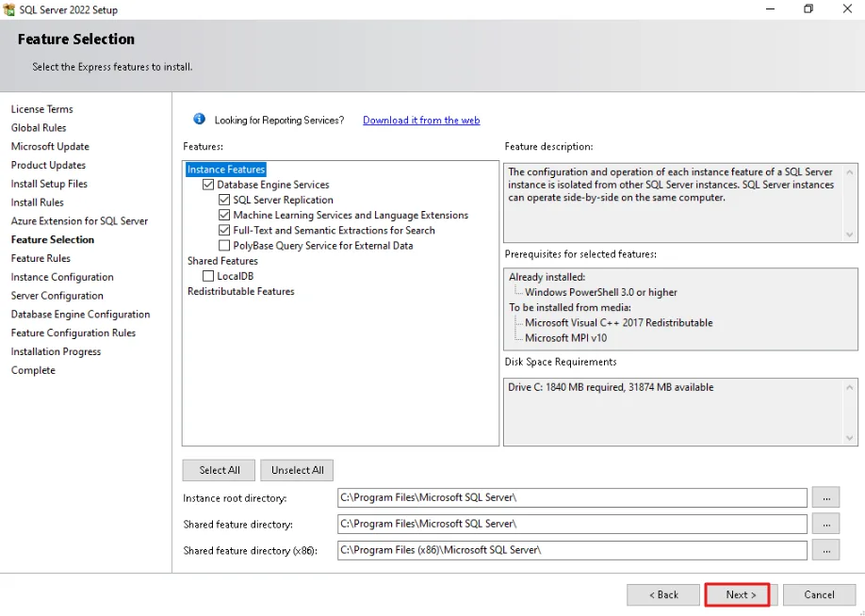This screenshot has width=865, height=616.
Task: Click the Disk Space Requirements scroll down arrow
Action: pos(850,438)
